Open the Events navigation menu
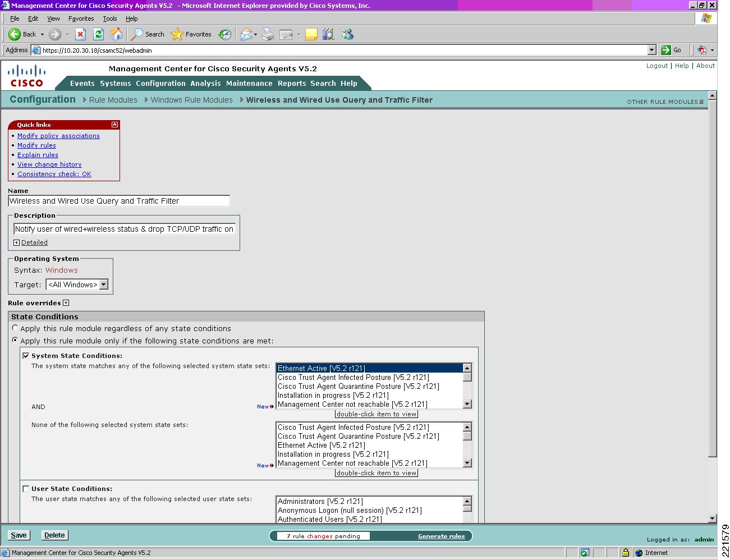This screenshot has width=730, height=560. tap(82, 83)
